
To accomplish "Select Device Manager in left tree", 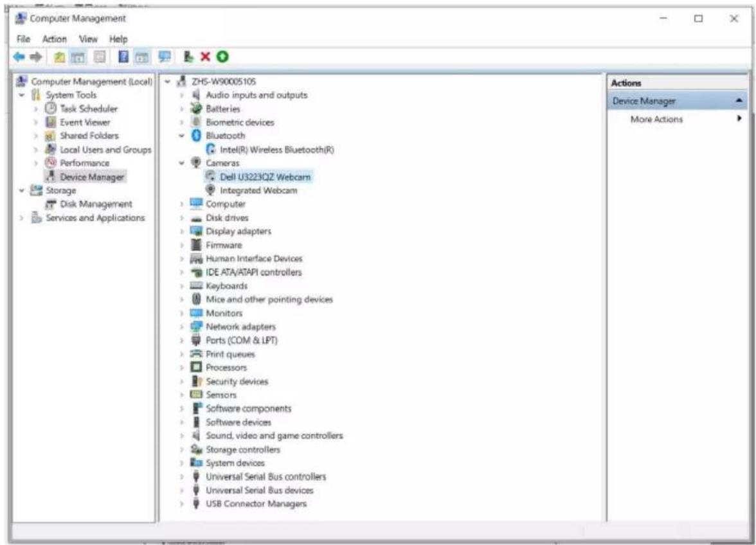I will [91, 177].
